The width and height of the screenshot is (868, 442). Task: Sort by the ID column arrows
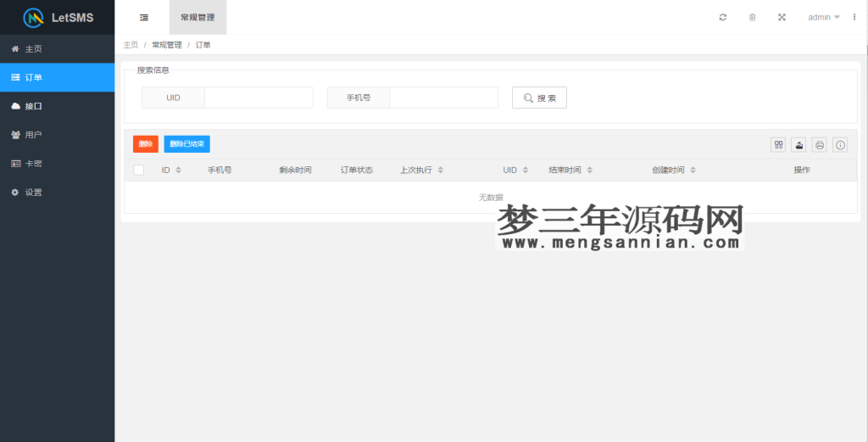(x=178, y=170)
